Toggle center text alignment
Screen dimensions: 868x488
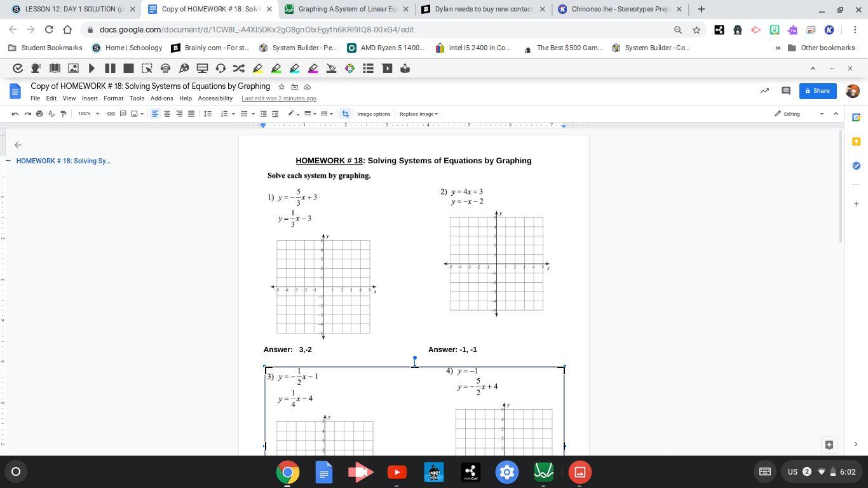(167, 114)
